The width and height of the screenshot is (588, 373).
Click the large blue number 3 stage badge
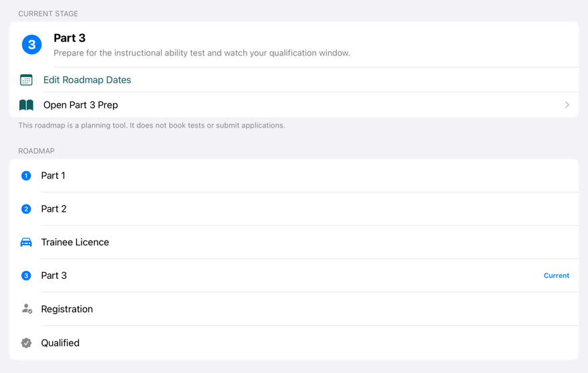[x=31, y=45]
